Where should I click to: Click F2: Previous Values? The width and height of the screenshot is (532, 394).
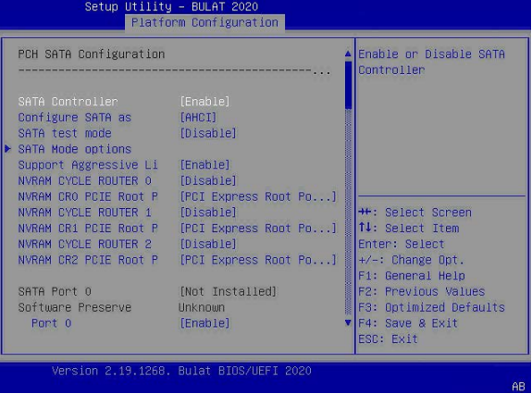coord(422,291)
